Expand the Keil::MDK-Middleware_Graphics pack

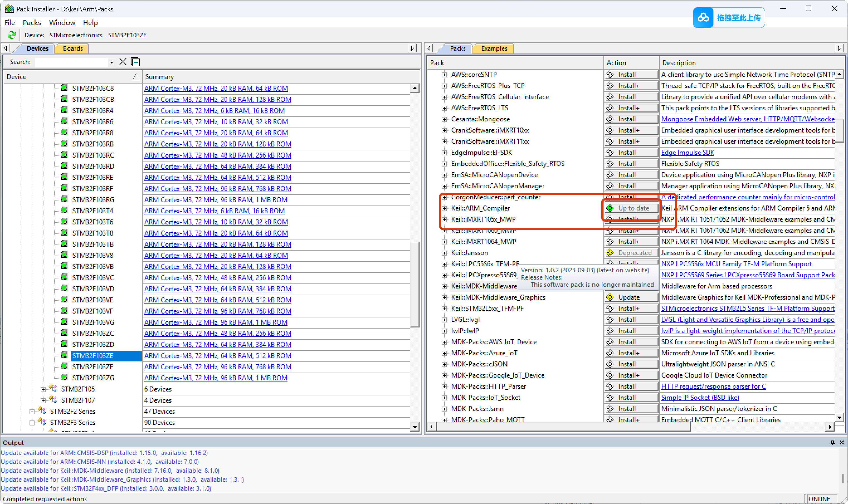click(x=444, y=297)
